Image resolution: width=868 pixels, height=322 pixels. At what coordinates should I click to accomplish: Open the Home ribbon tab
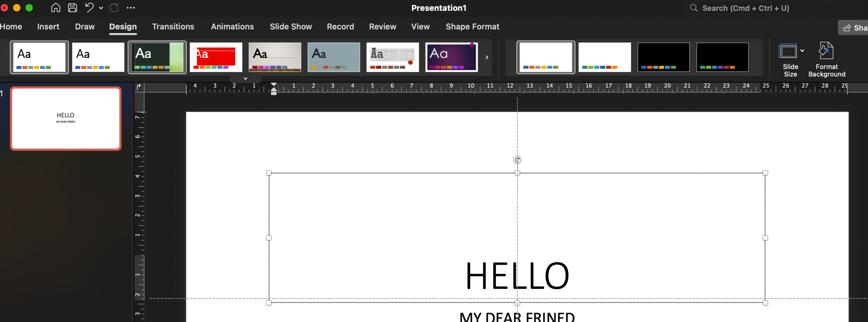pyautogui.click(x=11, y=26)
